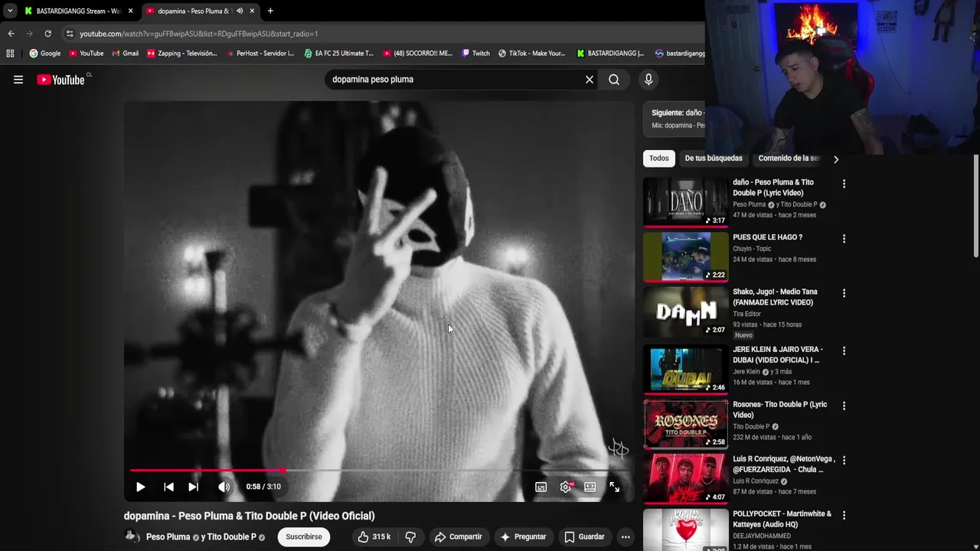980x551 pixels.
Task: Start voice search with the microphone
Action: (x=648, y=80)
